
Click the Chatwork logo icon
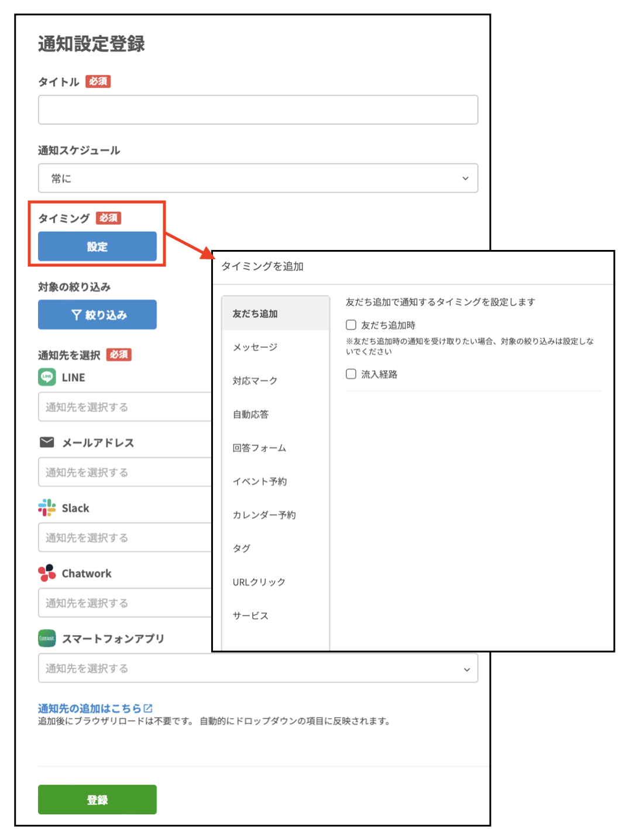(46, 573)
